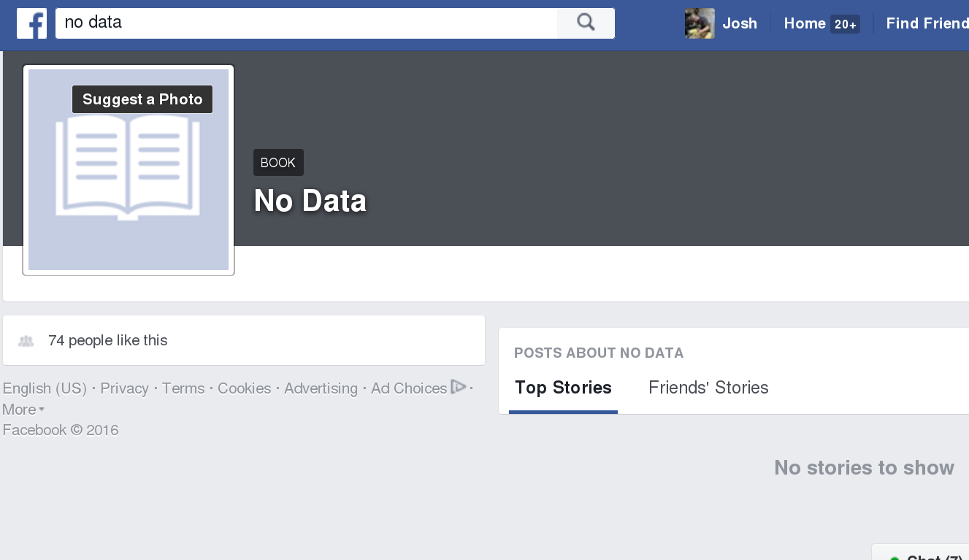Switch to the Top Stories tab

tap(563, 388)
